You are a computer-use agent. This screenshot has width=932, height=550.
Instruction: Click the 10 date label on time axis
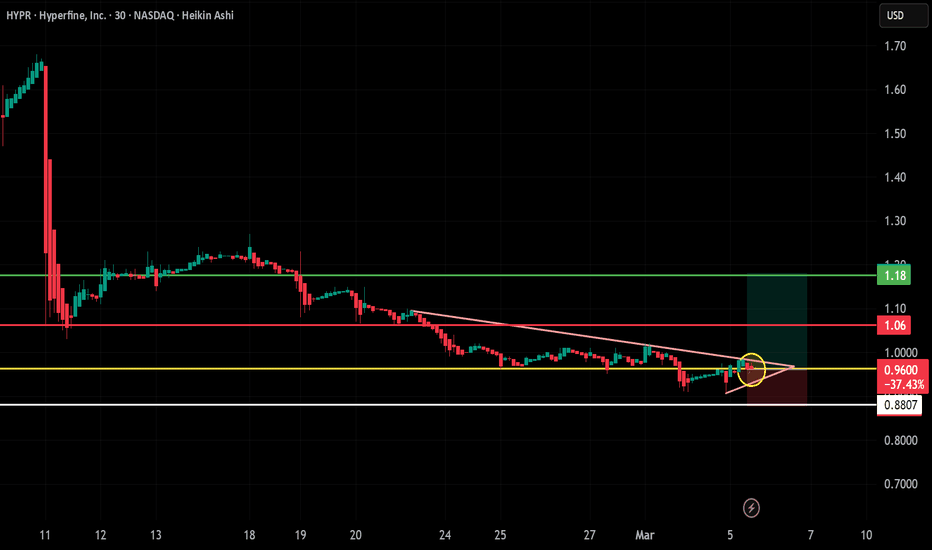[x=867, y=535]
